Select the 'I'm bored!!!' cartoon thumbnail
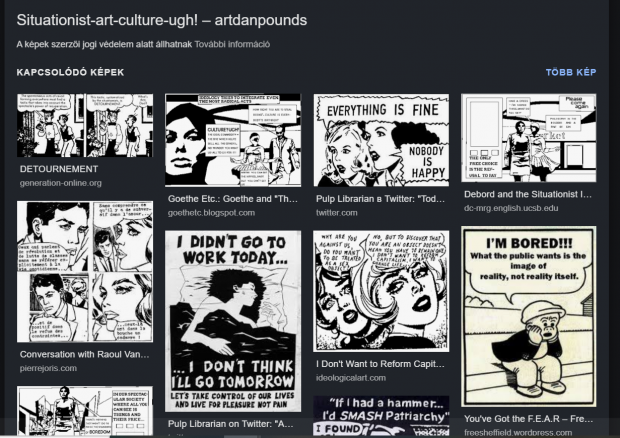Screen dimensions: 620x438 529,316
